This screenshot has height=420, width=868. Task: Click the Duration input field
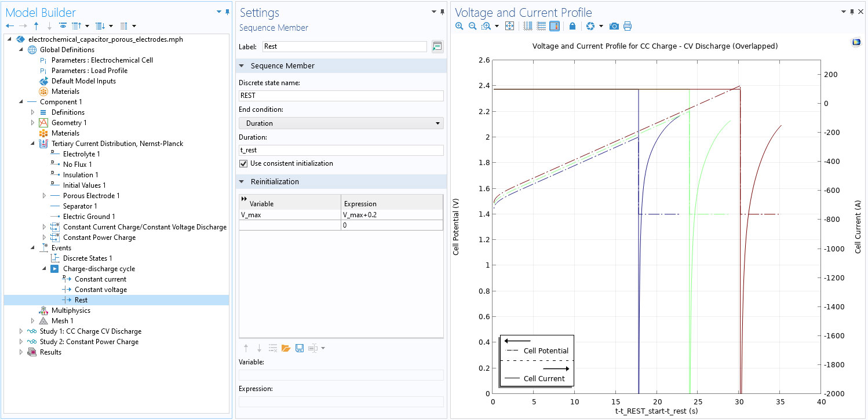coord(341,151)
